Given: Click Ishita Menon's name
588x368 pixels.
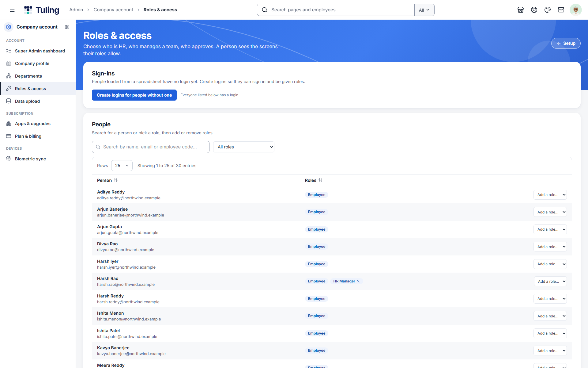Looking at the screenshot, I should point(110,313).
